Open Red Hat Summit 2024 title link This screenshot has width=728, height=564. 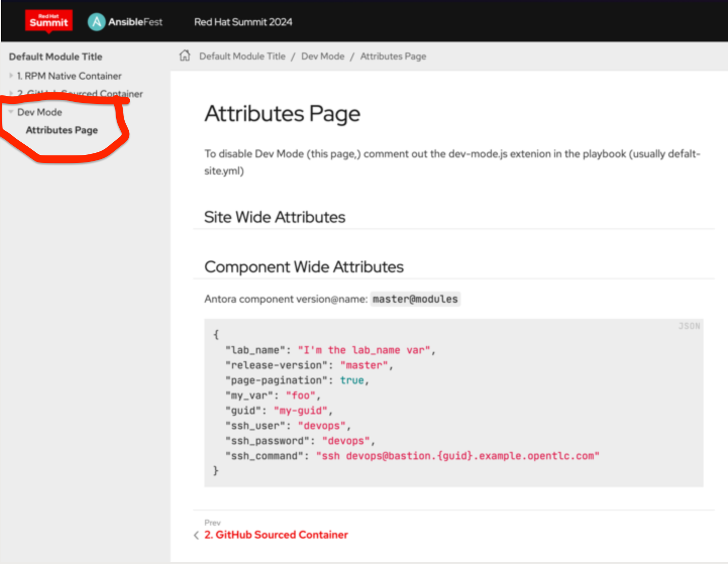point(243,22)
